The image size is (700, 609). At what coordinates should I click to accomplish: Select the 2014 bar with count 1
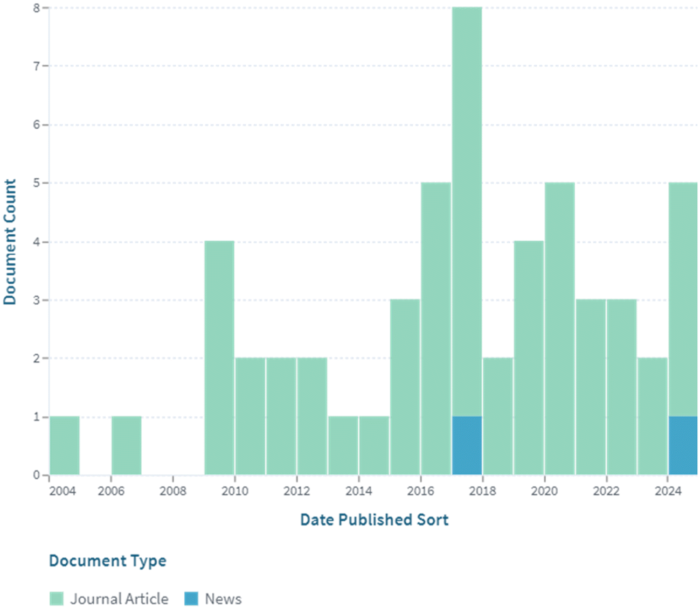[374, 445]
